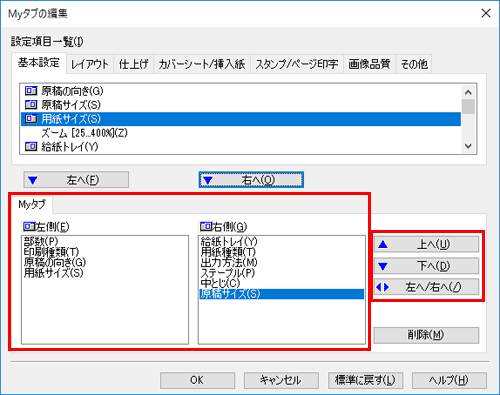Select 原稿サイズ(S) in the upper settings list
Viewport: 500px width, 395px height.
pyautogui.click(x=241, y=105)
